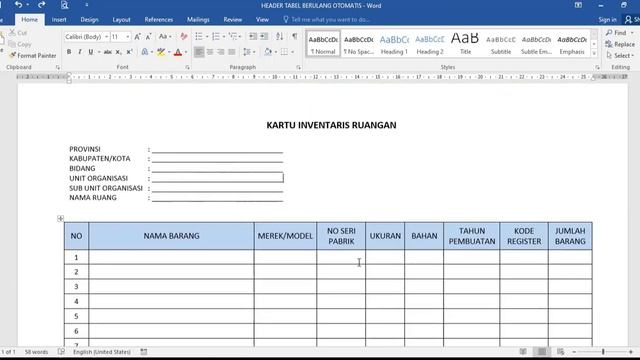Adjust the zoom slider in status bar
640x360 pixels.
603,352
